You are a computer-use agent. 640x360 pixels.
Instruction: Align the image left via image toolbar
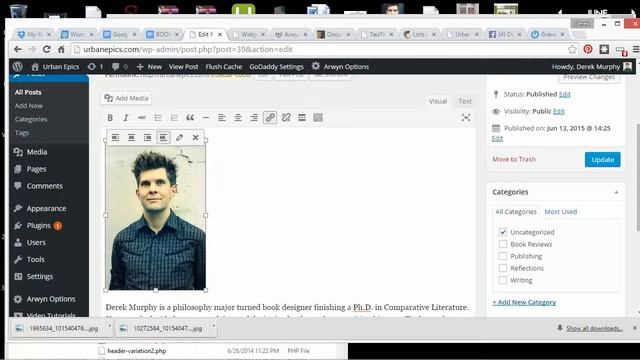click(116, 138)
